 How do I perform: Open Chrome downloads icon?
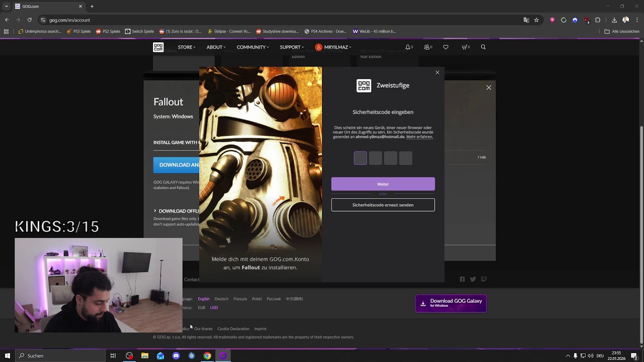(x=614, y=20)
